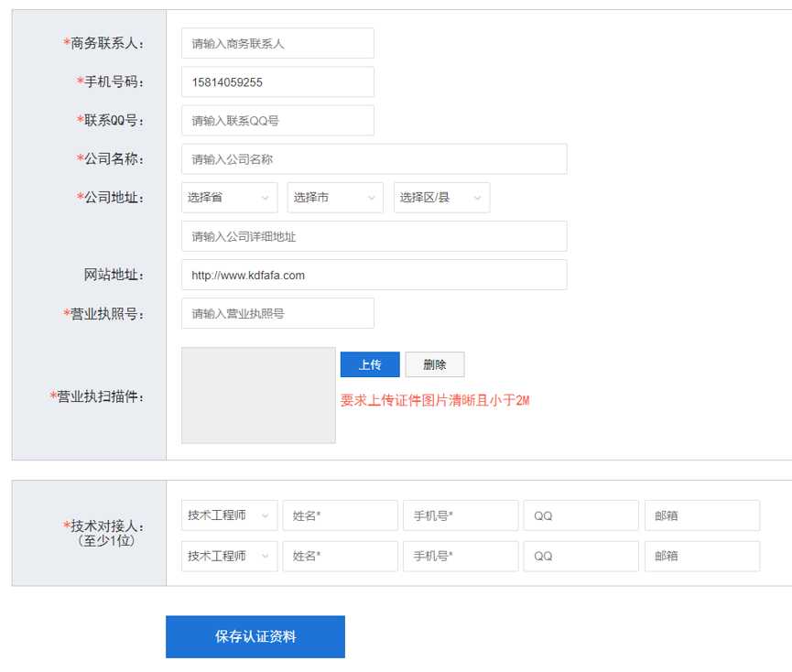This screenshot has height=672, width=792.
Task: Click the second engineer's 手机号 phone field
Action: 461,556
